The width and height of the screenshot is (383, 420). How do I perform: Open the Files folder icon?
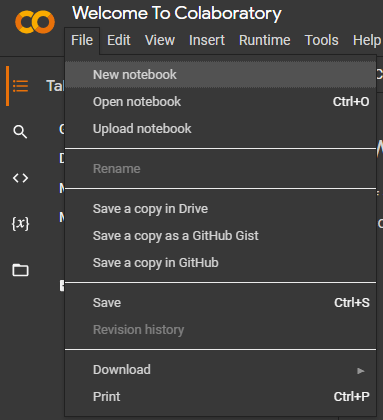click(x=20, y=270)
